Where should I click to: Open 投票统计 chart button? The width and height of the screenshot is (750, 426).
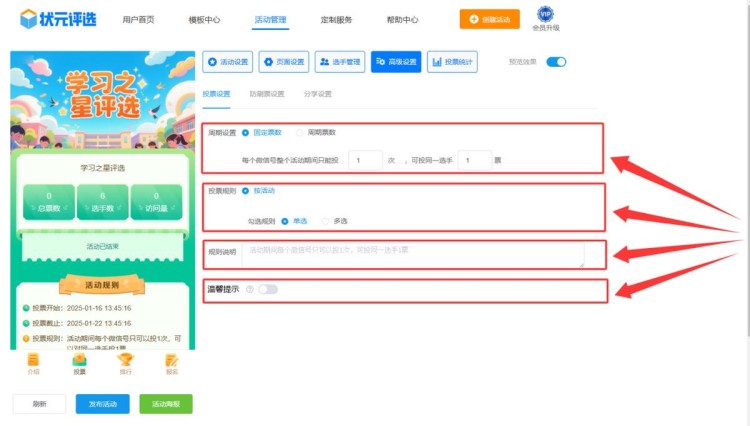click(x=452, y=62)
